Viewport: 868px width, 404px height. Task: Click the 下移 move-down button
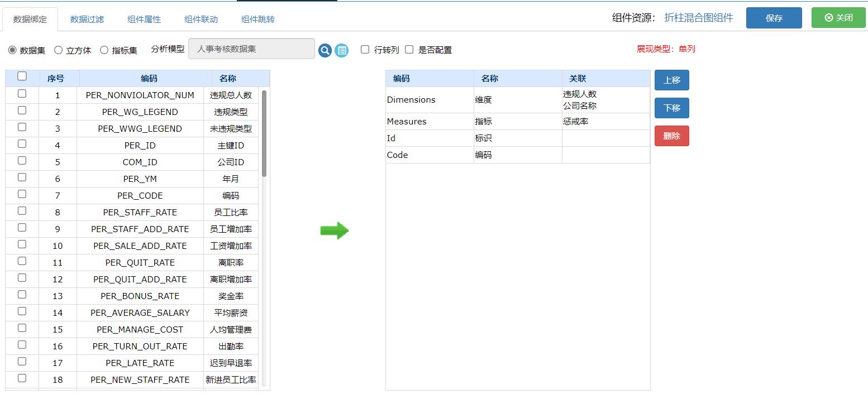coord(671,108)
